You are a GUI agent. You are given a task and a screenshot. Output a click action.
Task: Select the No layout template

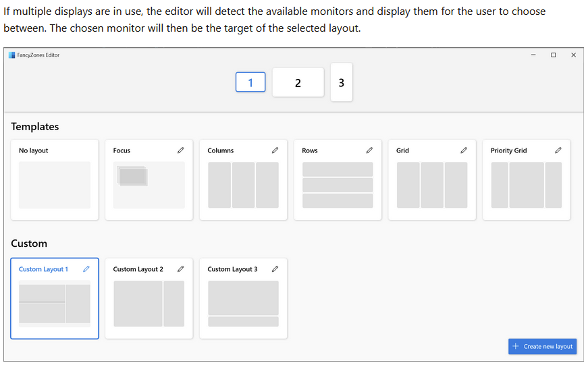click(x=55, y=185)
